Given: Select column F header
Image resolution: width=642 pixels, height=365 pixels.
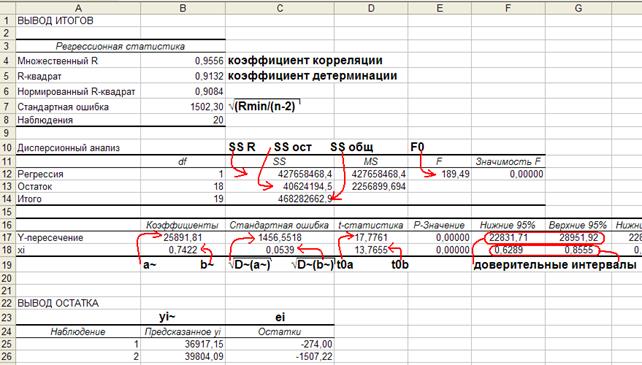Looking at the screenshot, I should [x=508, y=8].
